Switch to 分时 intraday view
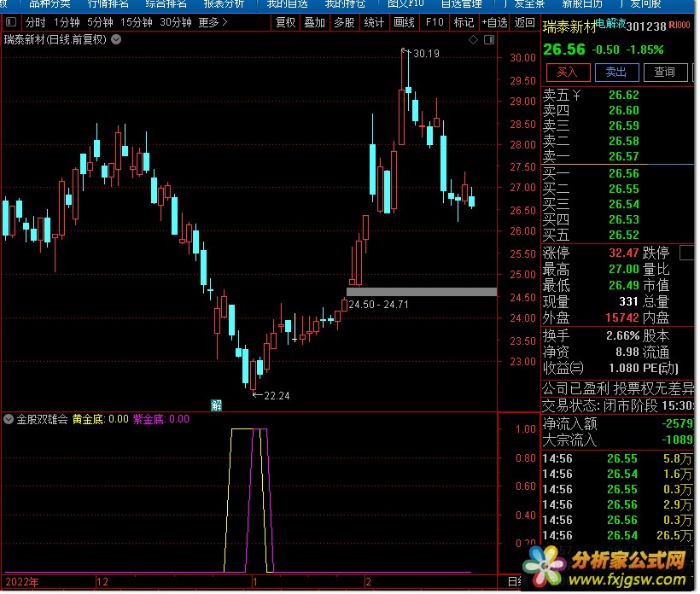Viewport: 700px width, 594px height. 35,22
